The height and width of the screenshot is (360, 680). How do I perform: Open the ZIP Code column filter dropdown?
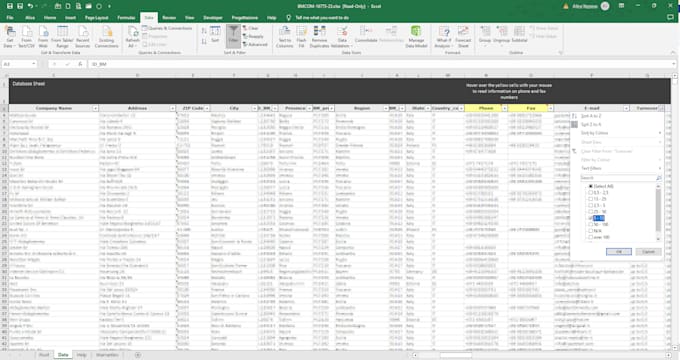pos(207,108)
